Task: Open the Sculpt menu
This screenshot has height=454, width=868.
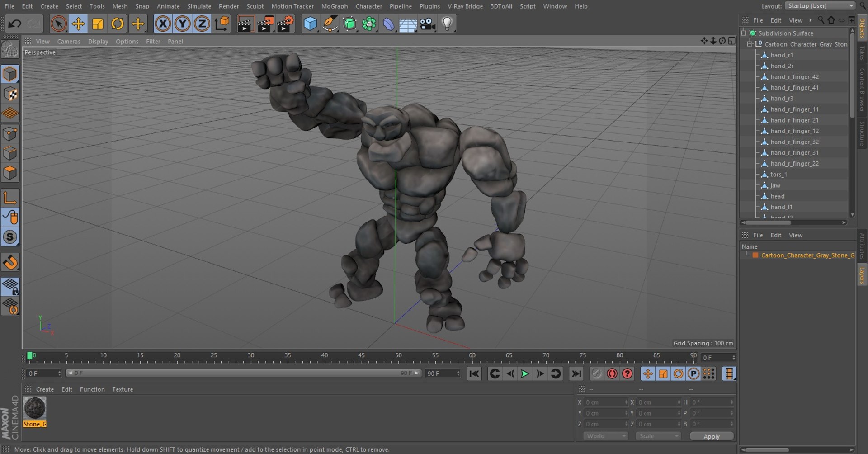Action: pyautogui.click(x=255, y=6)
